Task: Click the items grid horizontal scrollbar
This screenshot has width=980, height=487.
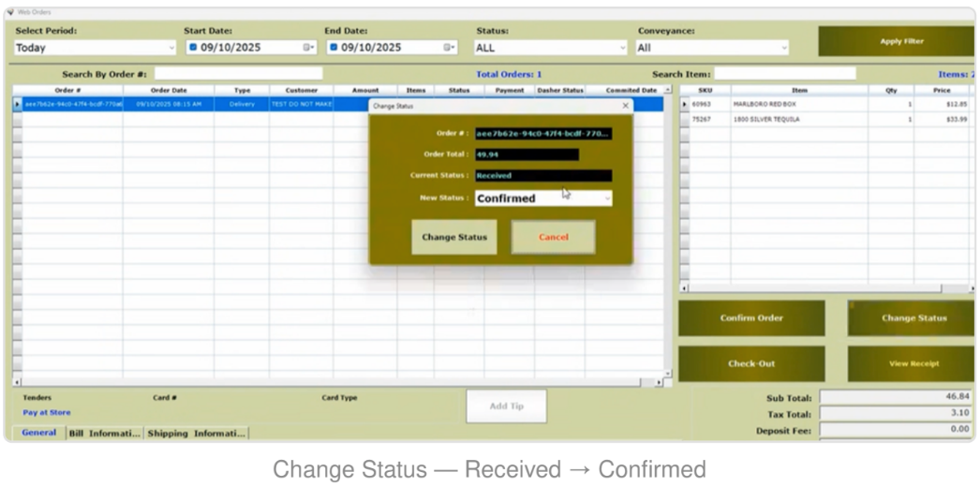Action: tap(825, 288)
